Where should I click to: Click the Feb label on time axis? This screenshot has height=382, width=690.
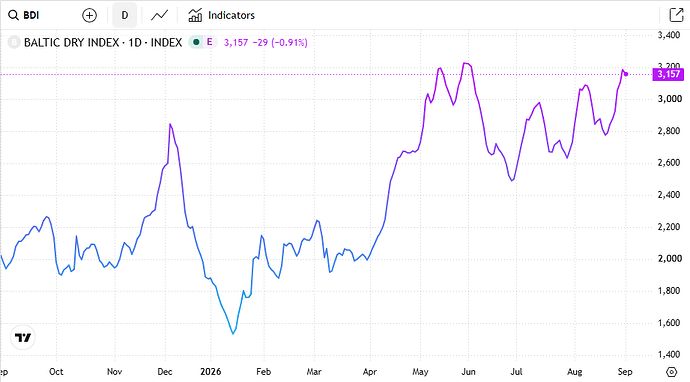tap(264, 371)
